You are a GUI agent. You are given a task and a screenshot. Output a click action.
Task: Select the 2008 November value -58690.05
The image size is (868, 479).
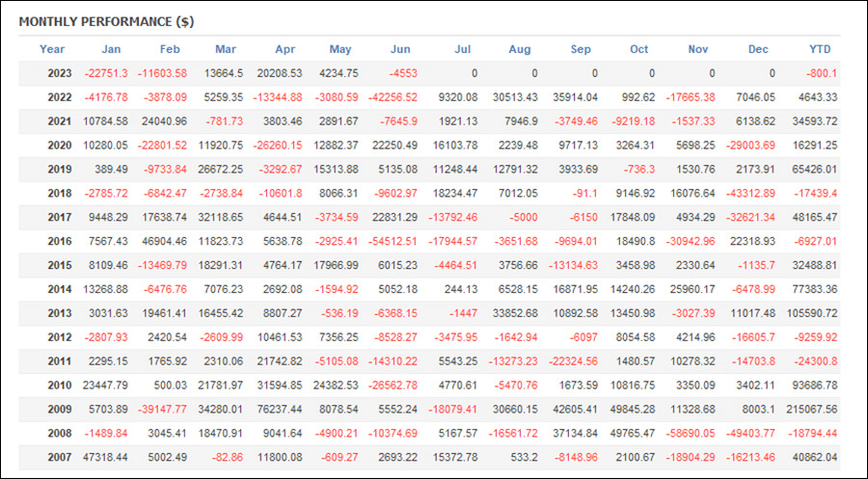(690, 433)
